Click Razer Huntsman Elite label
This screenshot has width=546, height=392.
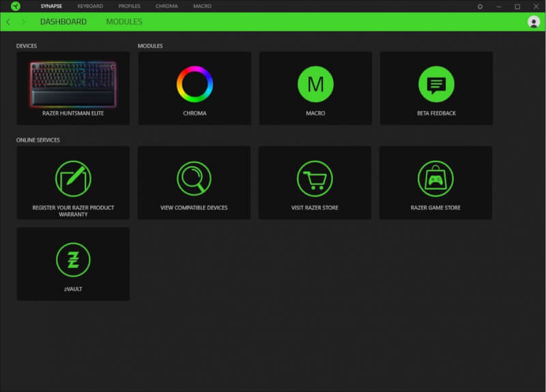tap(73, 113)
